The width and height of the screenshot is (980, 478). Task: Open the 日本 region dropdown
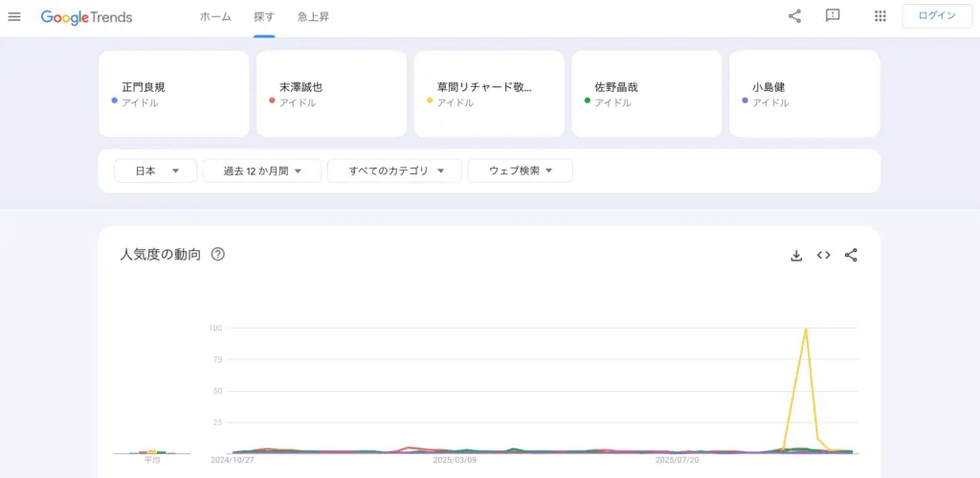[x=156, y=171]
